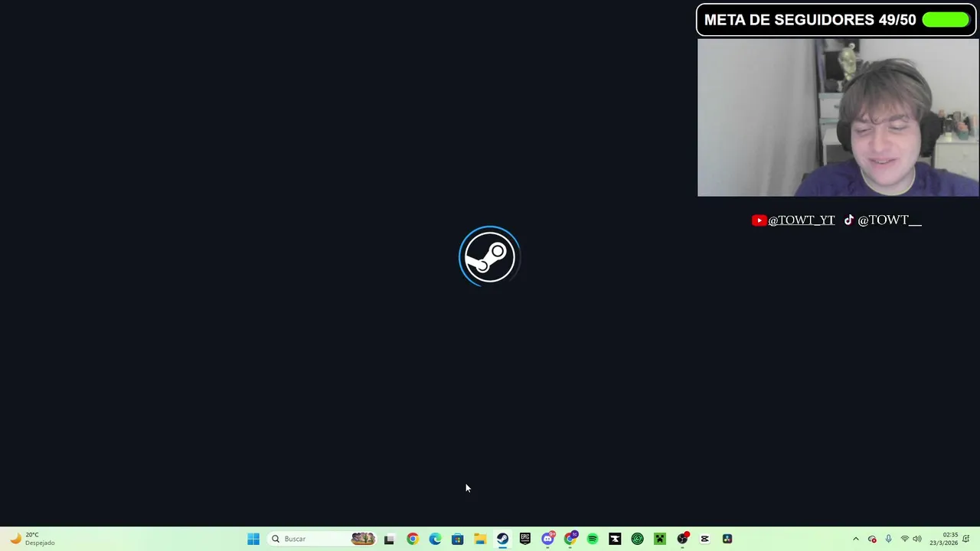The image size is (980, 551).
Task: Expand the hidden system tray icons chevron
Action: click(856, 539)
